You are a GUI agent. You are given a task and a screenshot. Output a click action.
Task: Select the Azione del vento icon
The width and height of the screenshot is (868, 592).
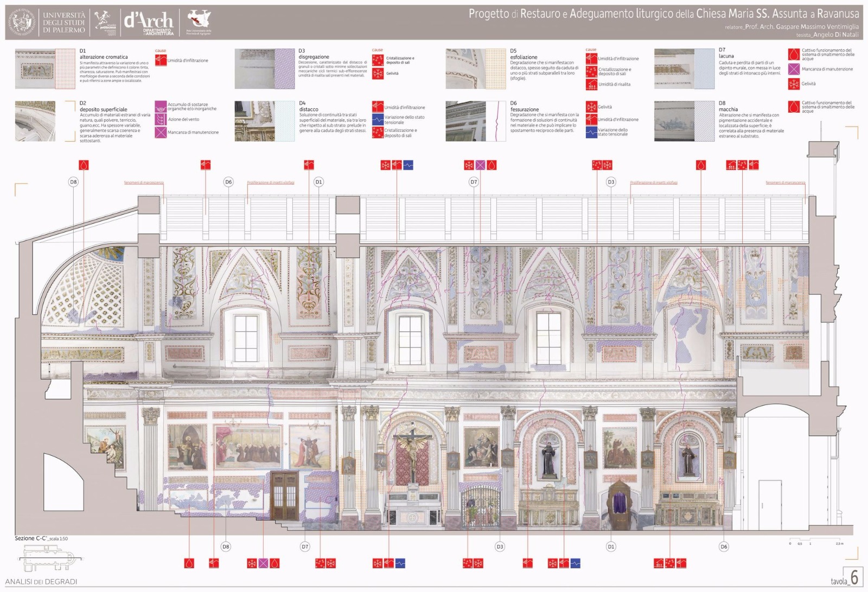click(x=161, y=119)
